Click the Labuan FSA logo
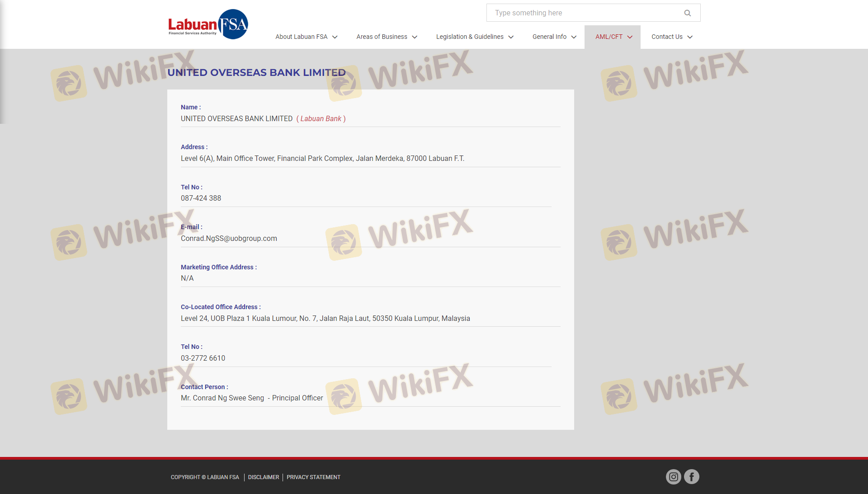868x494 pixels. point(208,24)
